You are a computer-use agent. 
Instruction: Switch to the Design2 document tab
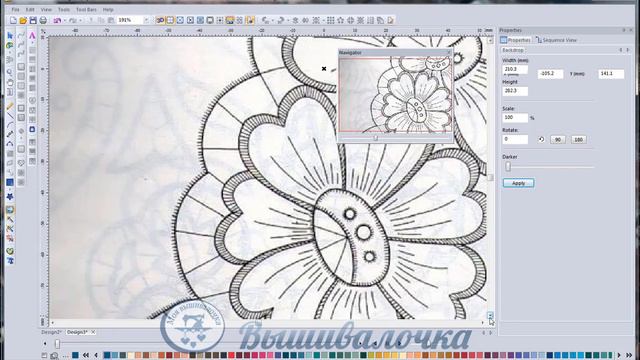pyautogui.click(x=51, y=332)
